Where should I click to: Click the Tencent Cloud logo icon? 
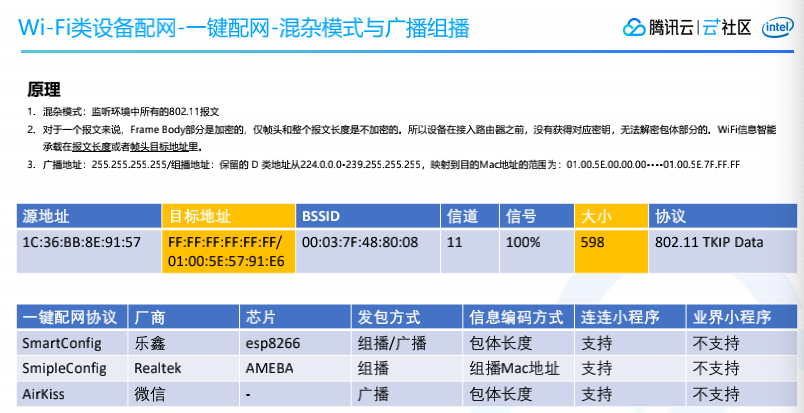(634, 27)
